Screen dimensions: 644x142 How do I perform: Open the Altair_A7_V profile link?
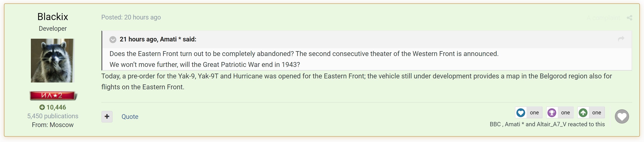[x=551, y=124]
